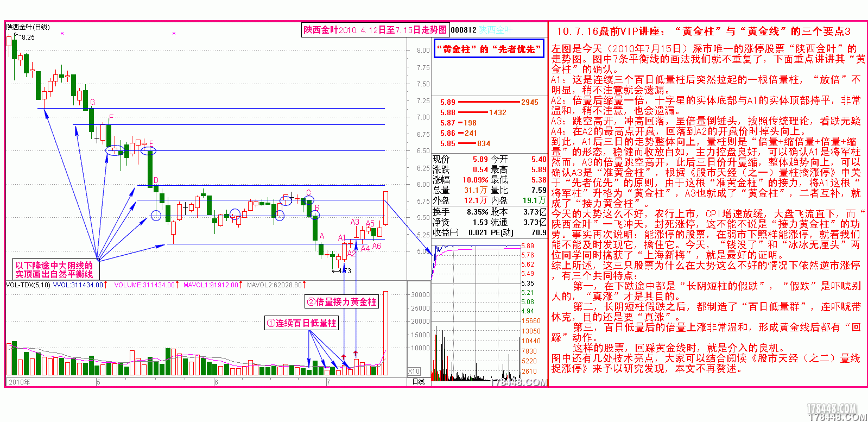This screenshot has height=422, width=868.
Task: Click the 外盘 value 12.1万
Action: point(476,200)
